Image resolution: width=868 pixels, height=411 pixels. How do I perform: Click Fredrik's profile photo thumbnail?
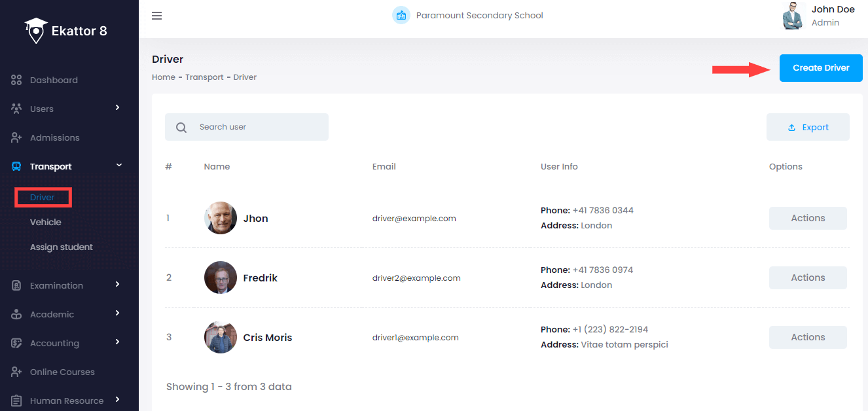tap(220, 277)
